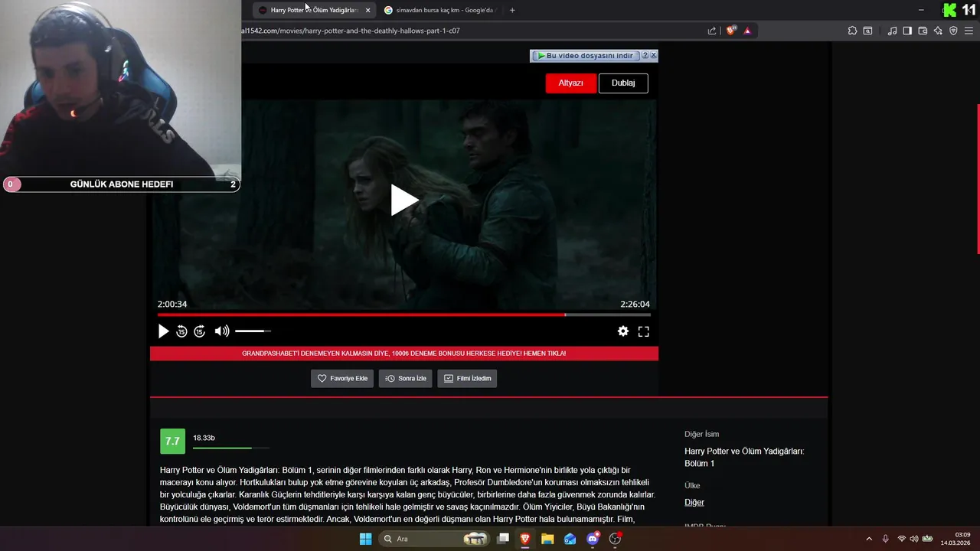Viewport: 980px width, 551px height.
Task: Click the Kick logo overlay
Action: tap(949, 10)
